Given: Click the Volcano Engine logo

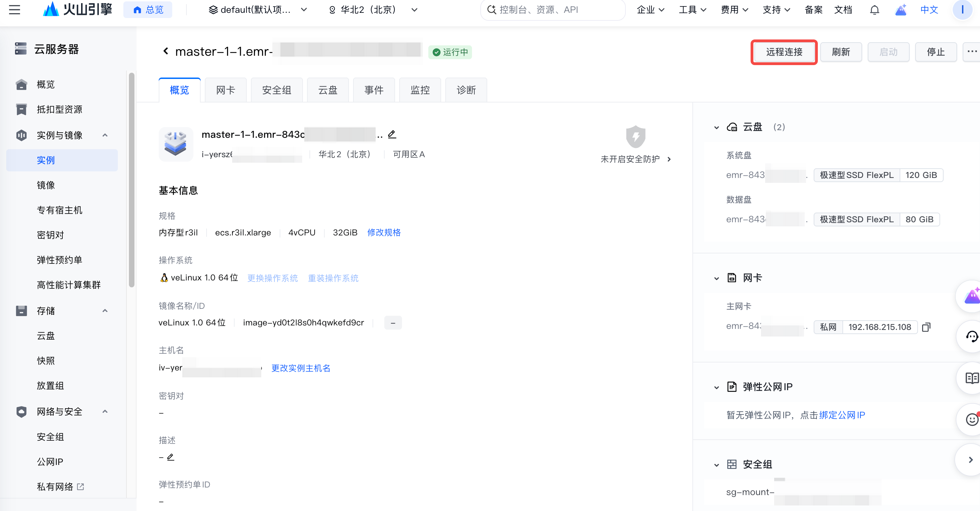Looking at the screenshot, I should tap(78, 9).
